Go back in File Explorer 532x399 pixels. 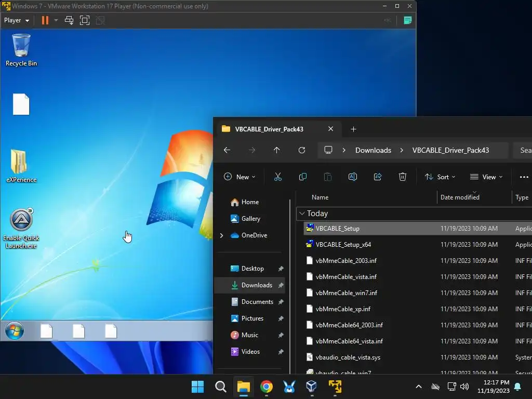[227, 150]
